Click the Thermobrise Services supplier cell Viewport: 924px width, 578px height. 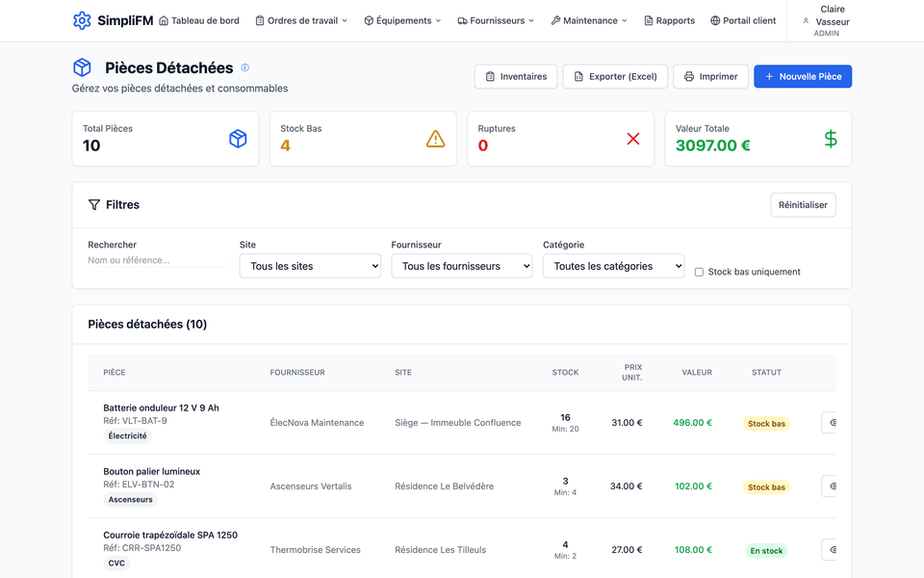click(316, 550)
